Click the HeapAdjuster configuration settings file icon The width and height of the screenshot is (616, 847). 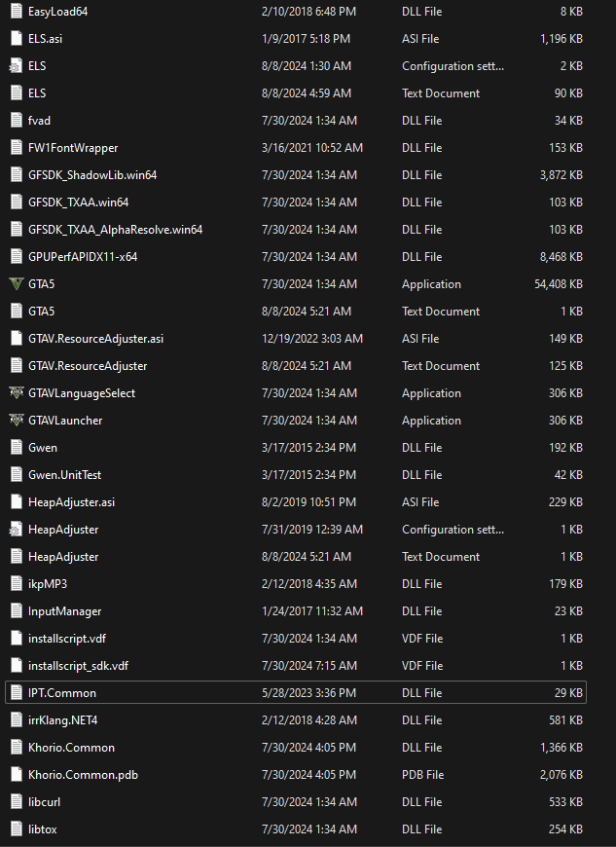(16, 530)
